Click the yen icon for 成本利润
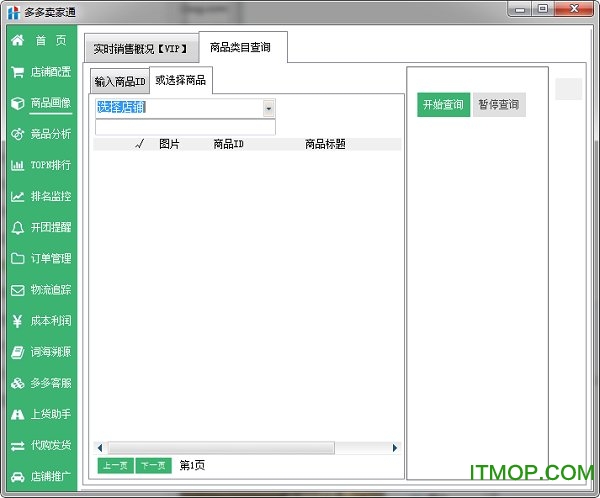This screenshot has height=498, width=600. pyautogui.click(x=18, y=321)
